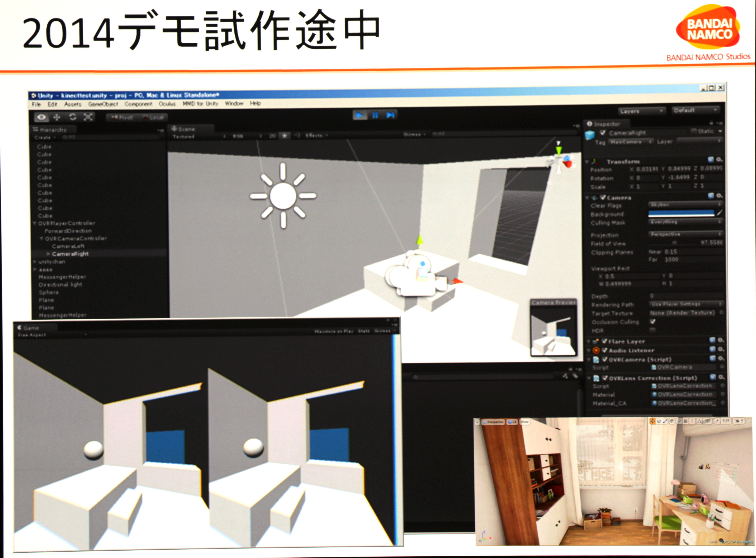Collapse the OVRPlayerController tree item
This screenshot has width=756, height=558.
tap(35, 223)
